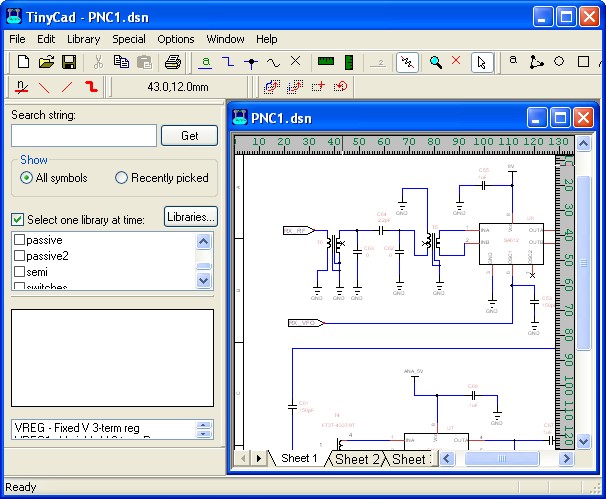606x499 pixels.
Task: Click the Libraries... button
Action: pos(191,217)
